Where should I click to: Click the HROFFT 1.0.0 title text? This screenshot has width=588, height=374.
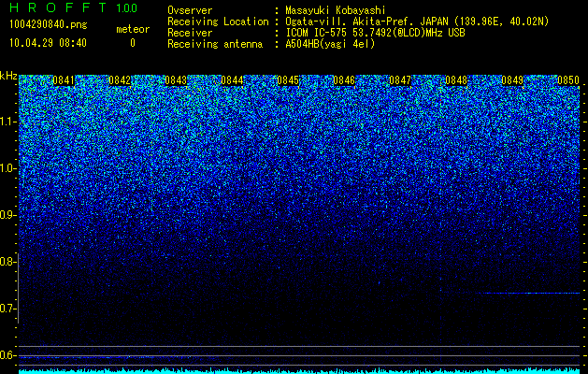pyautogui.click(x=74, y=7)
